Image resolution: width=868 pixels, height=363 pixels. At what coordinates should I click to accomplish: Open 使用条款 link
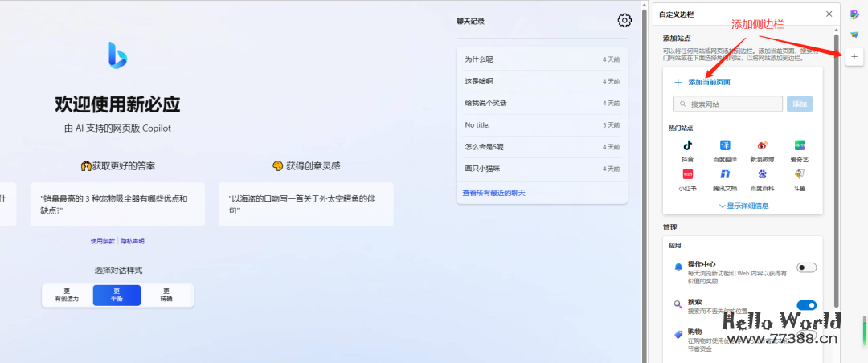(103, 241)
